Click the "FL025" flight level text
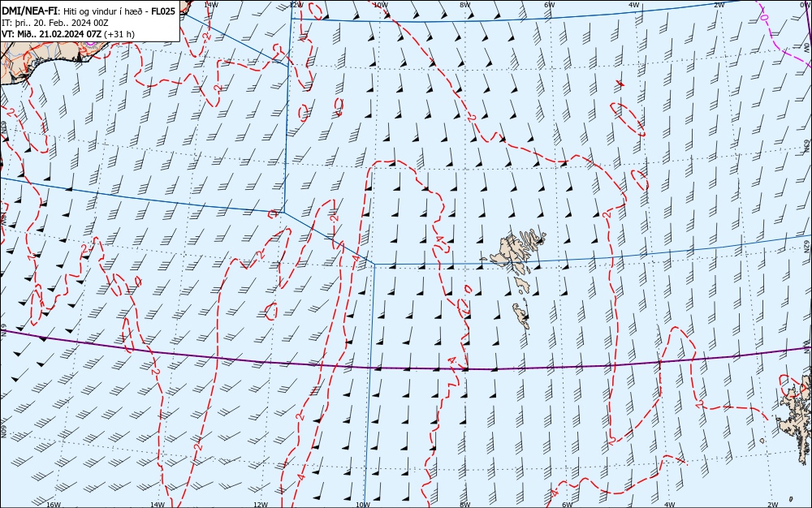This screenshot has height=508, width=812. (x=163, y=11)
